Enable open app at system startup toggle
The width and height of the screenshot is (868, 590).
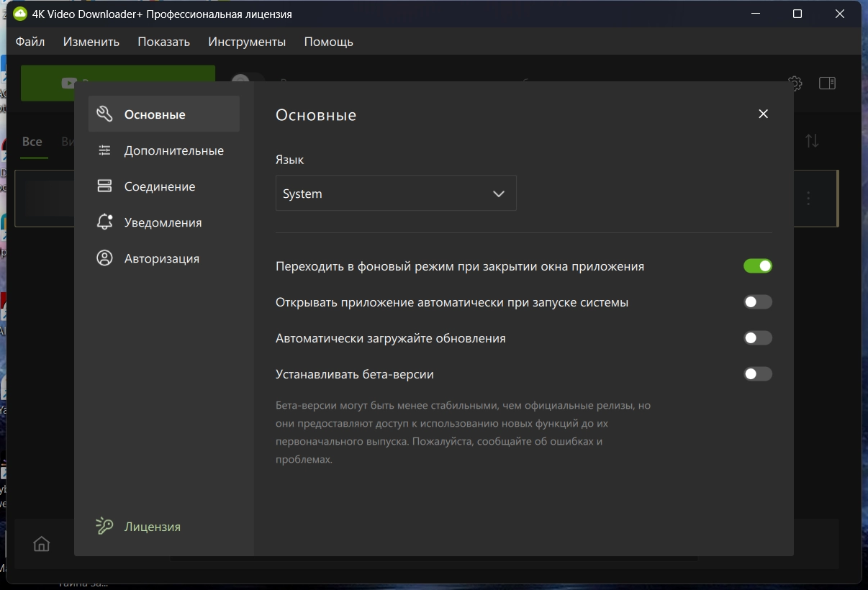pos(757,302)
